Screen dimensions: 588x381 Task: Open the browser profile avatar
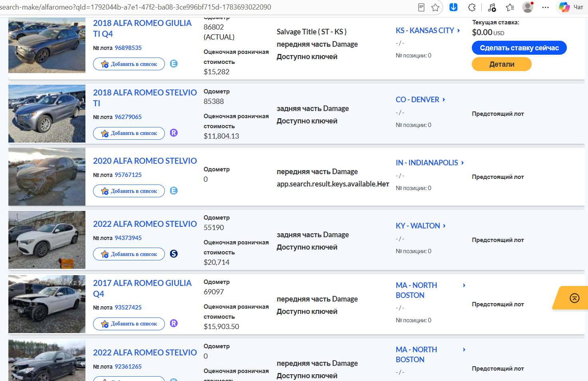point(528,7)
